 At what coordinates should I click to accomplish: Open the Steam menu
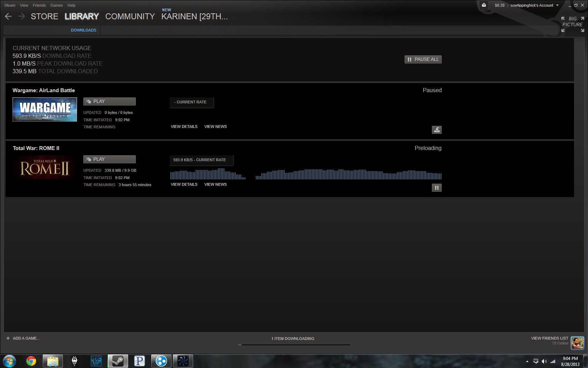coord(10,5)
